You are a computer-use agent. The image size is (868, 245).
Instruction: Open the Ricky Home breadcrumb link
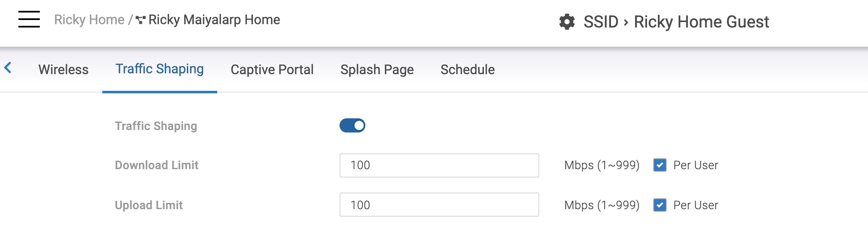(89, 20)
